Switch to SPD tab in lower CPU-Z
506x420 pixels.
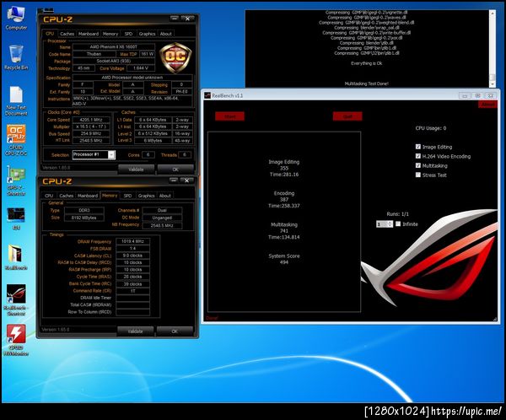[128, 196]
